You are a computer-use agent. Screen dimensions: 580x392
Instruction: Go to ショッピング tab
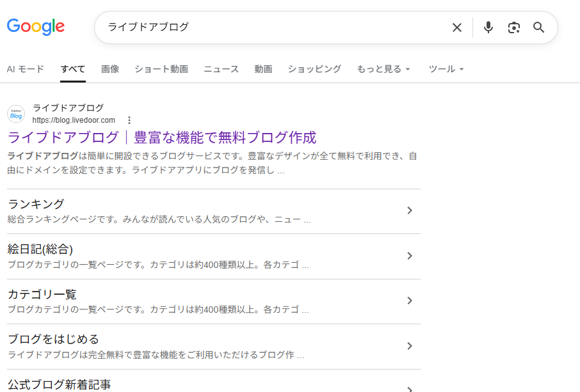(314, 69)
